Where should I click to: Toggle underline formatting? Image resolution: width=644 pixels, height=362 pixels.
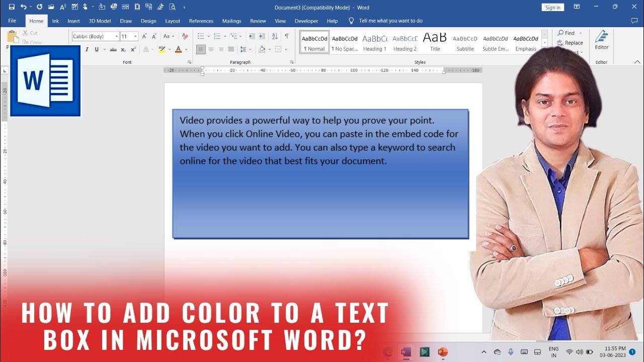point(97,49)
